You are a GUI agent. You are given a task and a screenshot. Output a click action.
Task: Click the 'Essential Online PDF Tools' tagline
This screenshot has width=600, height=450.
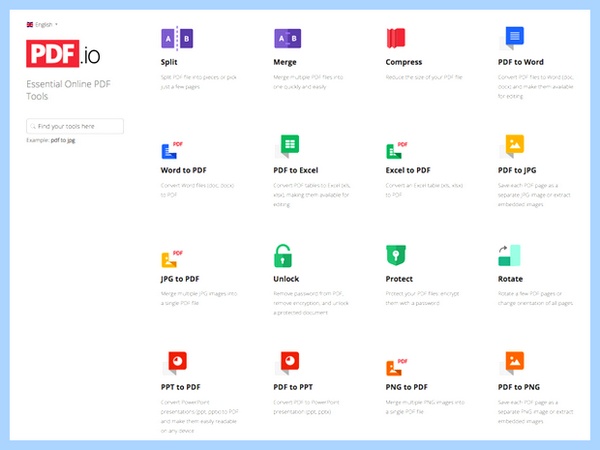[68, 90]
